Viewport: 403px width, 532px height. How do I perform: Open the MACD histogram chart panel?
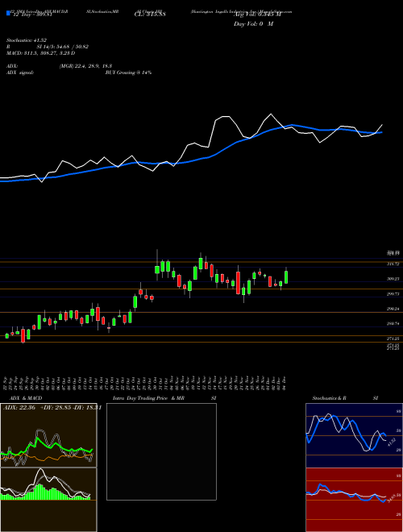point(48,500)
